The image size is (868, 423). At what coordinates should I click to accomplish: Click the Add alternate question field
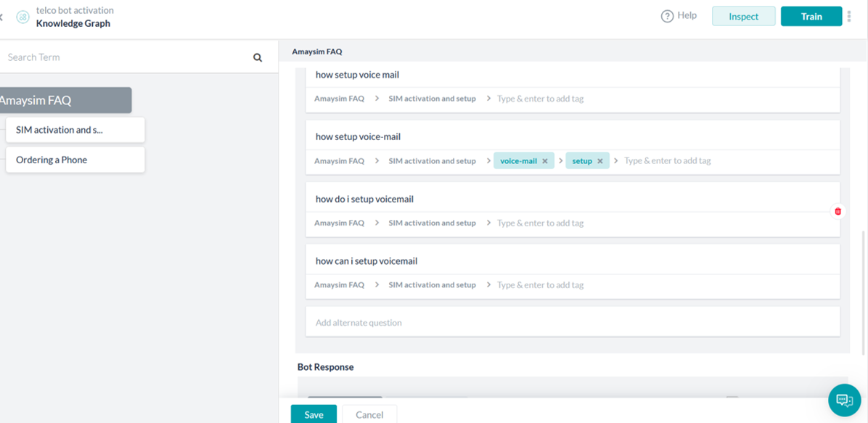(x=573, y=322)
